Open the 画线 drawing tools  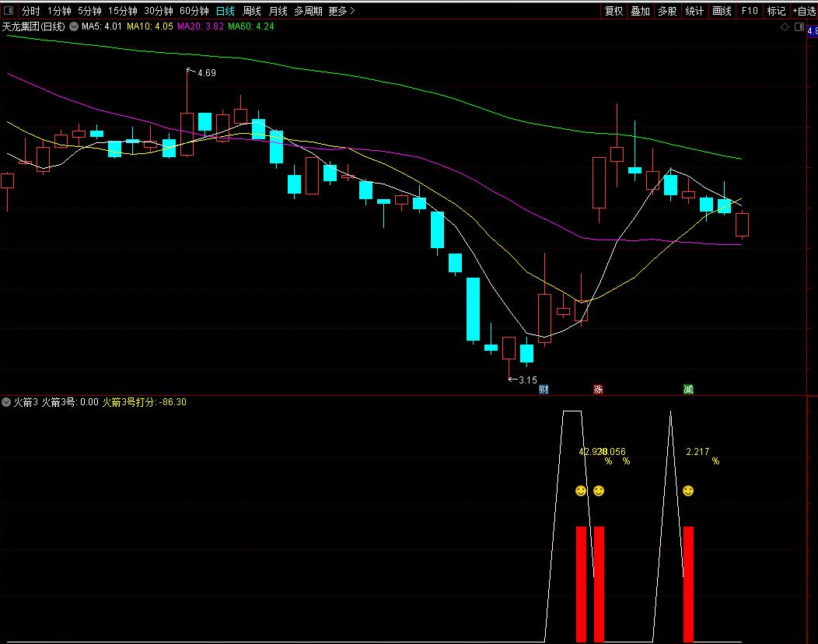722,11
